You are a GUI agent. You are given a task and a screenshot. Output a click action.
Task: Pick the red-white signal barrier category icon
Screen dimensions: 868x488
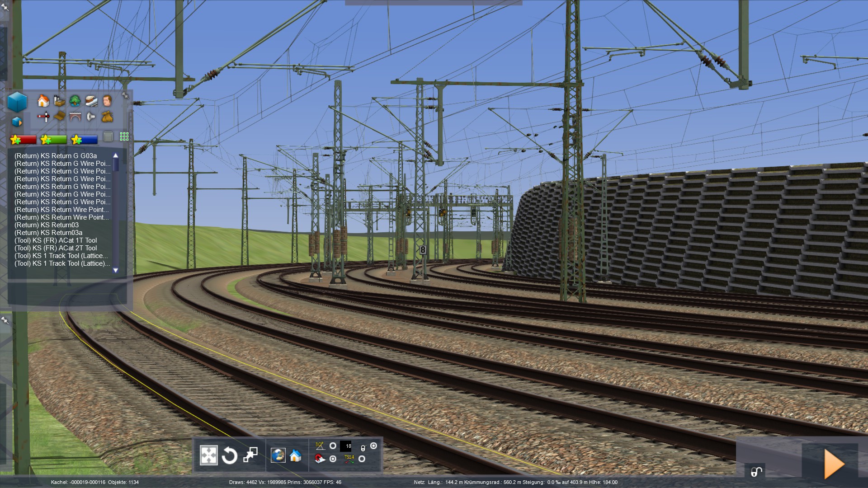[43, 117]
